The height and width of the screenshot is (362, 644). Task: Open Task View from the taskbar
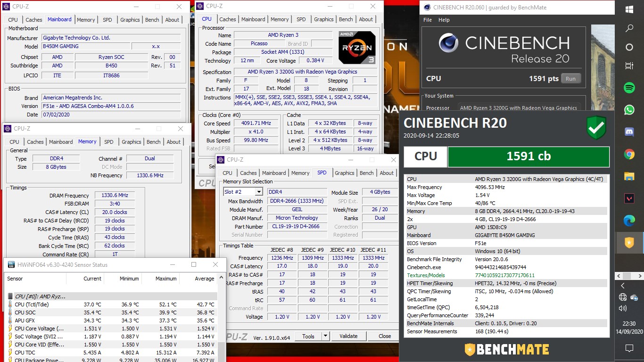(629, 66)
